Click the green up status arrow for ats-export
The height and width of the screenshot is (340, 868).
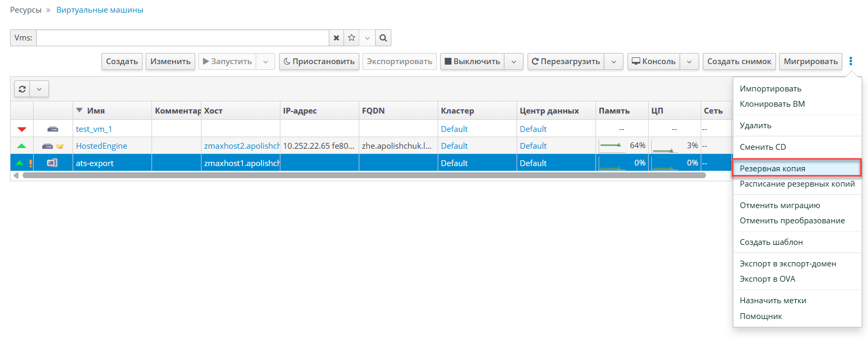pos(20,163)
